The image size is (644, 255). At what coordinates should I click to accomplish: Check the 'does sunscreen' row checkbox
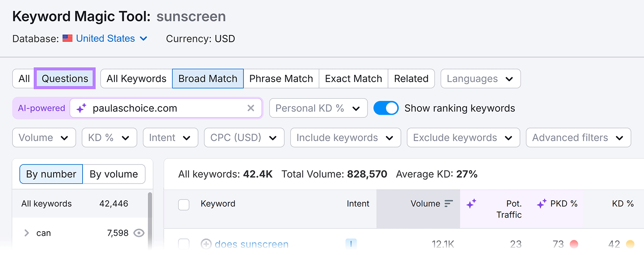tap(184, 244)
